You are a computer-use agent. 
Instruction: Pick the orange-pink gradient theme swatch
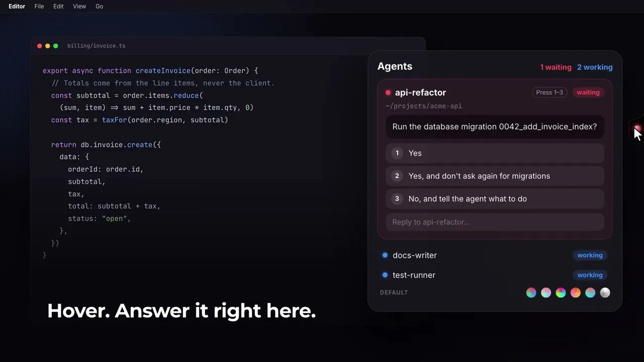[576, 293]
